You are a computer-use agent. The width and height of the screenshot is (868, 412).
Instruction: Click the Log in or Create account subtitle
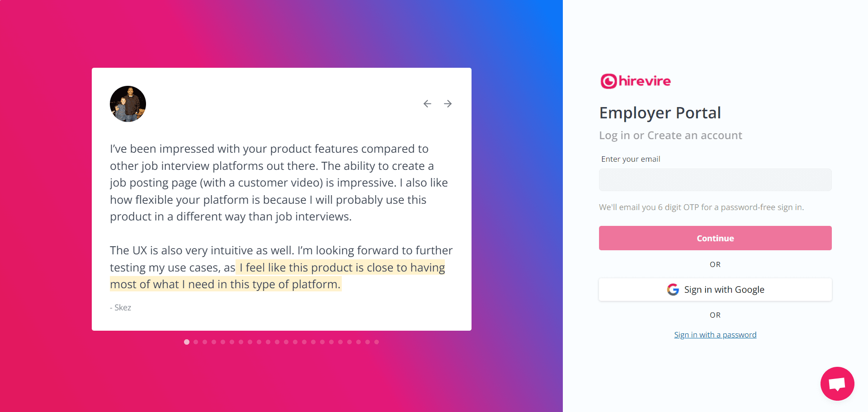[670, 136]
